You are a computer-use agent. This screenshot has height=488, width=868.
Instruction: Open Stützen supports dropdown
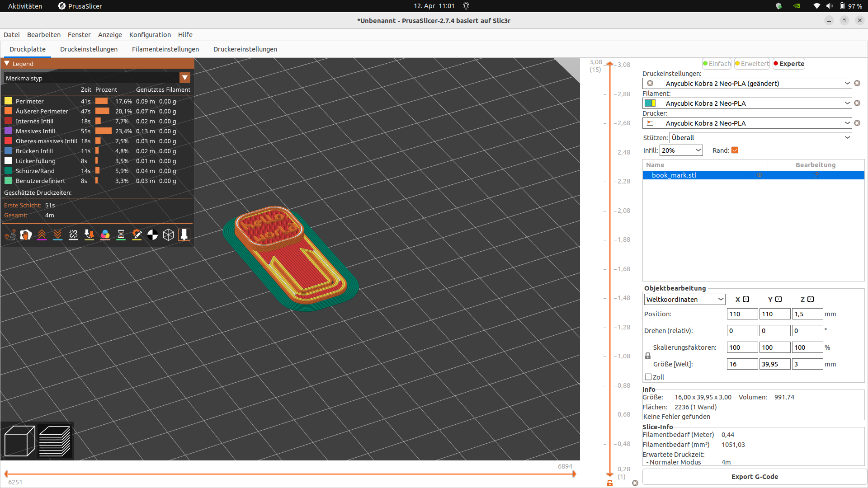tap(761, 137)
